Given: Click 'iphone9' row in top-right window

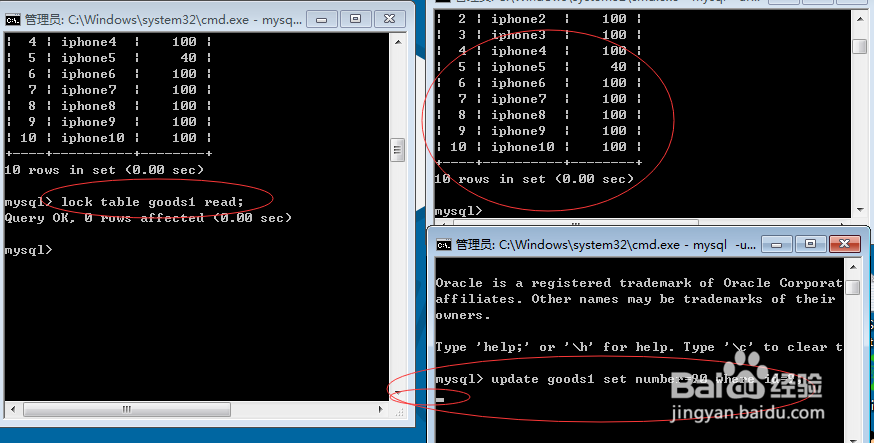Looking at the screenshot, I should point(539,131).
